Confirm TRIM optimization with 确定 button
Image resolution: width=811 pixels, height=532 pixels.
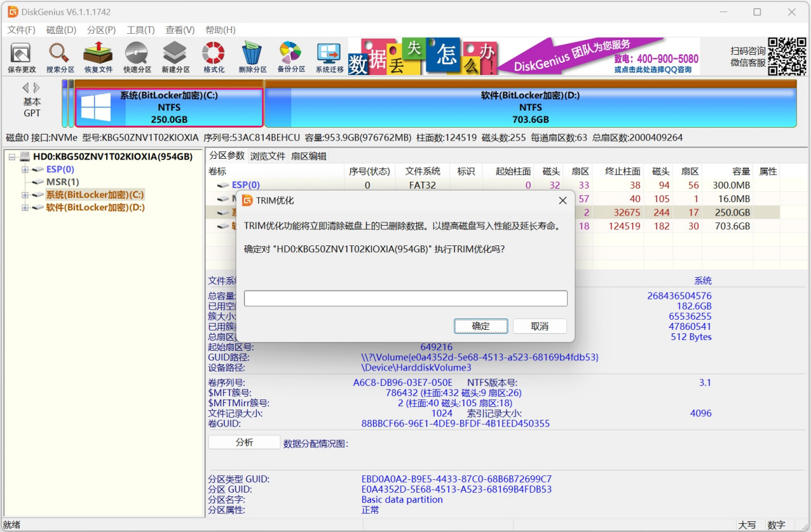[481, 326]
